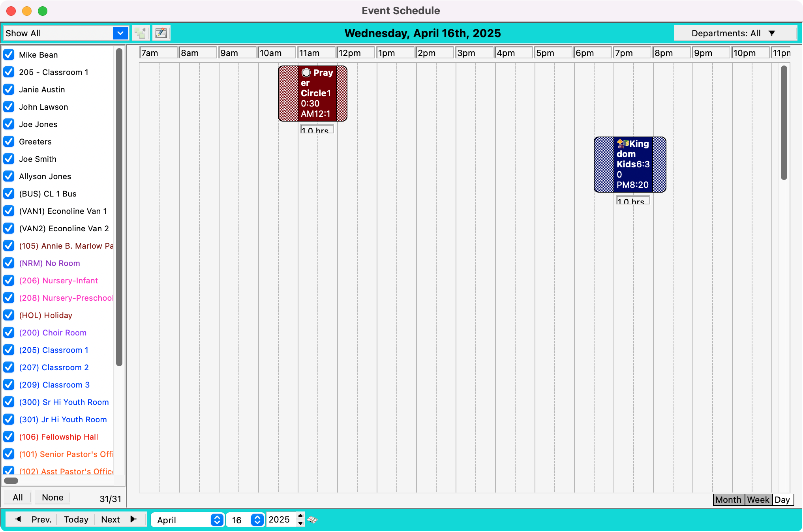Click the None selection button
803x532 pixels.
53,497
